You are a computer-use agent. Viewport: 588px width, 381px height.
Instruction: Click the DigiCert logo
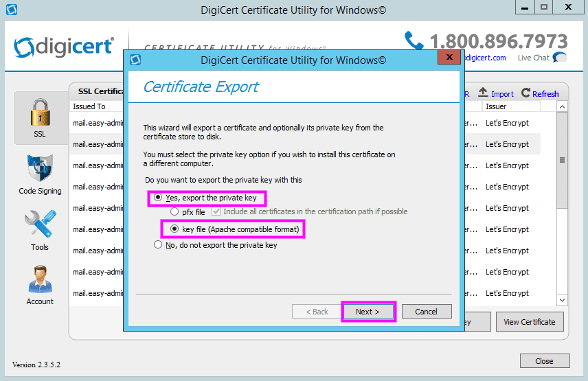pos(63,47)
